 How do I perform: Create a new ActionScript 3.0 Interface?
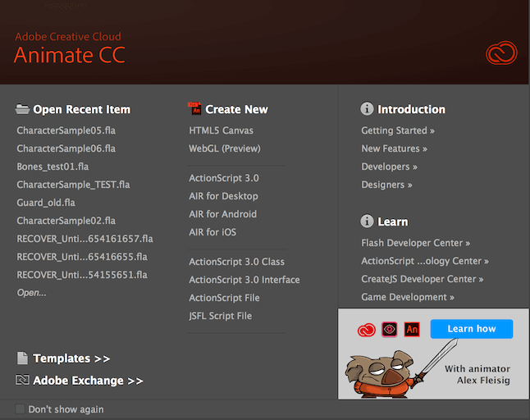coord(244,280)
